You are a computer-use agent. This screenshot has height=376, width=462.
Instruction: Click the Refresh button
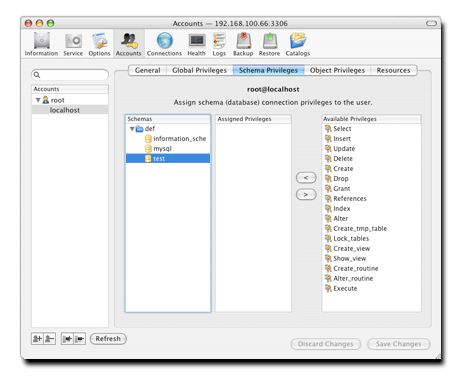pos(108,339)
